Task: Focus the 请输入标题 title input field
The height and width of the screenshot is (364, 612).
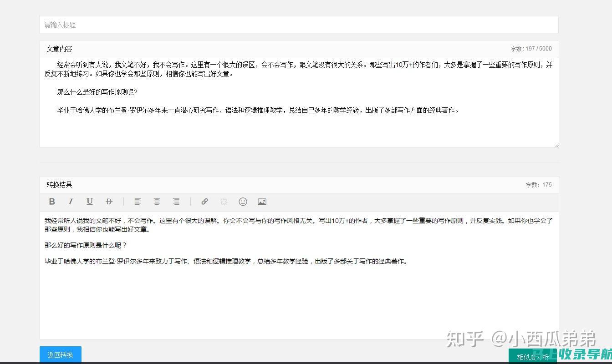Action: 299,25
